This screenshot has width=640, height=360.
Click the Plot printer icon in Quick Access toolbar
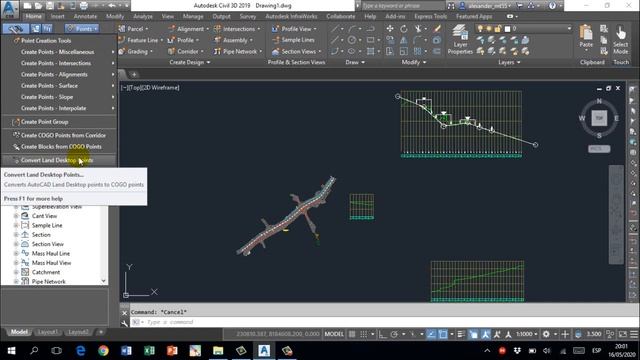point(83,6)
